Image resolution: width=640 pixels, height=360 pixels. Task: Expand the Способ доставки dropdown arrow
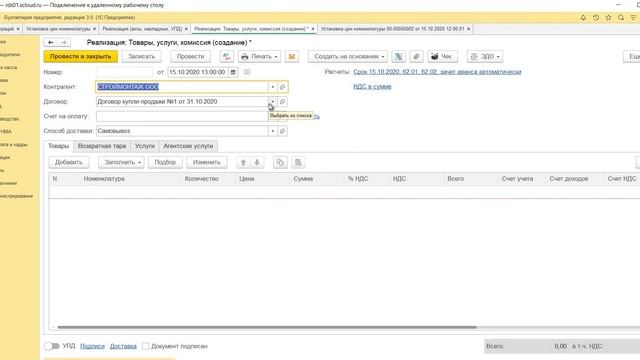click(273, 131)
